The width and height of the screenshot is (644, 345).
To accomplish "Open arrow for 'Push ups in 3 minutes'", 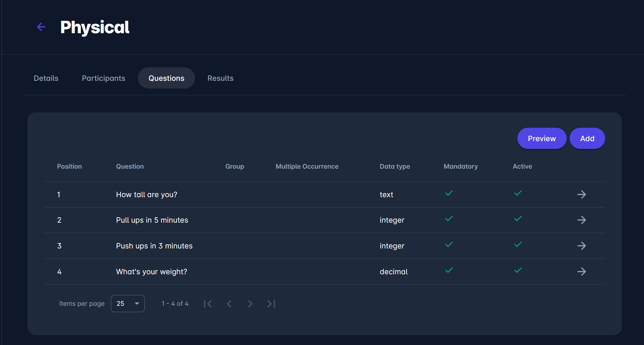I will pos(581,246).
